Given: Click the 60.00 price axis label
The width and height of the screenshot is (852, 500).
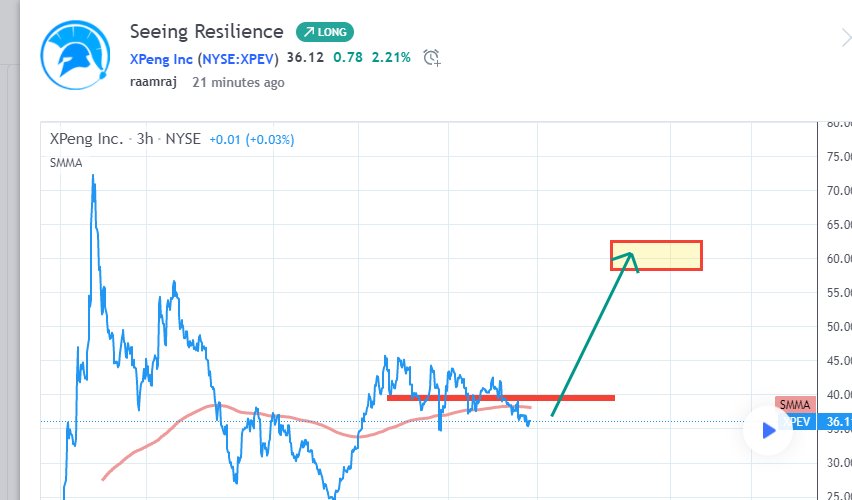Looking at the screenshot, I should tap(839, 259).
